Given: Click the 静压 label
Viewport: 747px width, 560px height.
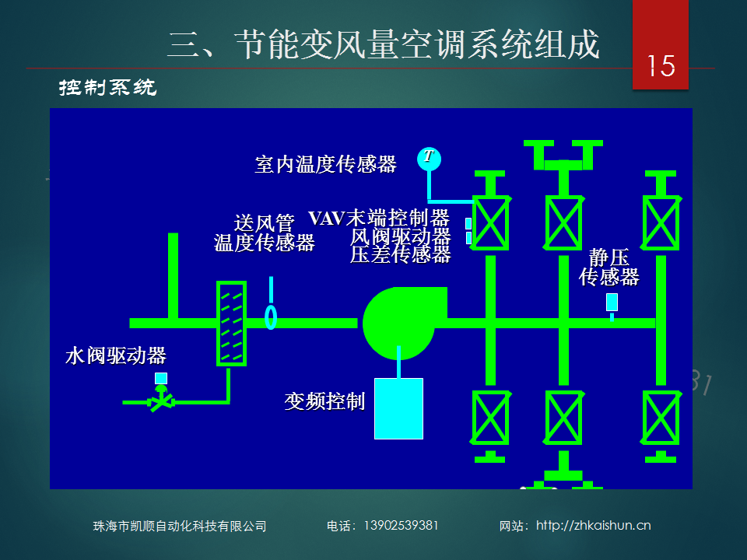Looking at the screenshot, I should point(608,257).
